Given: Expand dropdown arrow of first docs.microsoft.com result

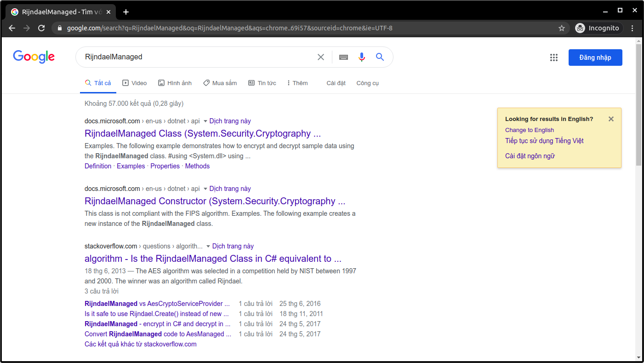Looking at the screenshot, I should pos(205,121).
